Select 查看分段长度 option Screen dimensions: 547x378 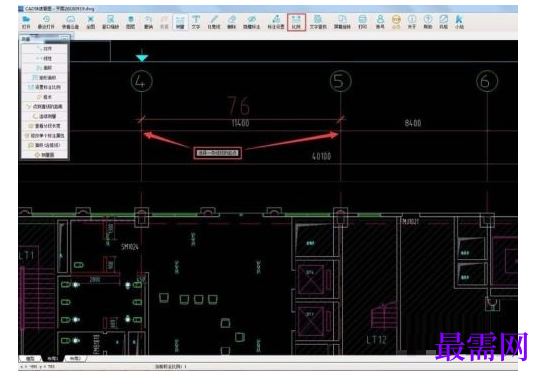pyautogui.click(x=44, y=126)
